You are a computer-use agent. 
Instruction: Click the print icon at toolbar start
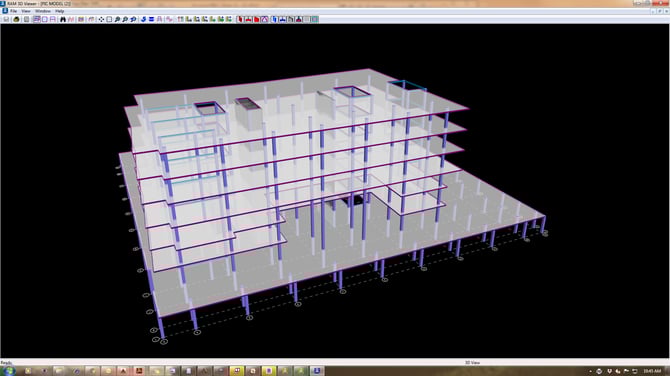6,19
